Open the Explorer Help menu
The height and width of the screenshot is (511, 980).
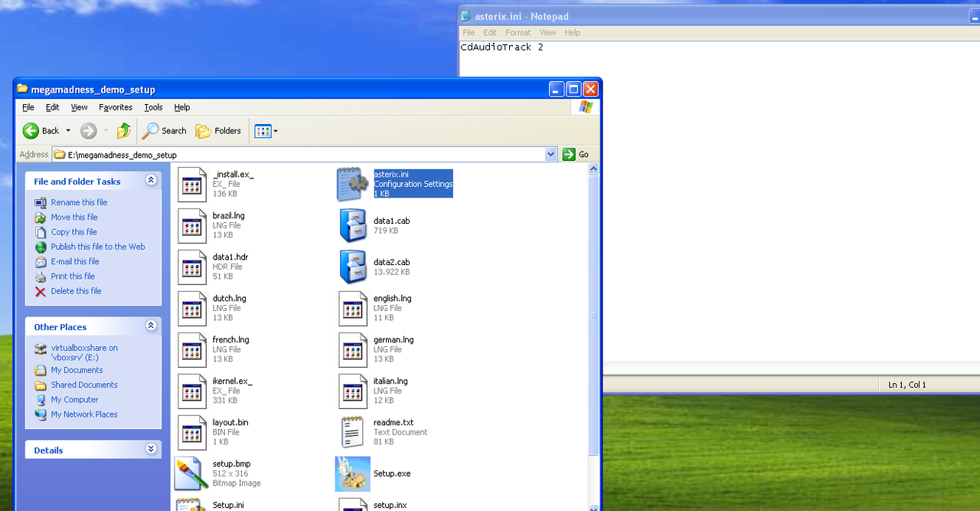(x=182, y=107)
